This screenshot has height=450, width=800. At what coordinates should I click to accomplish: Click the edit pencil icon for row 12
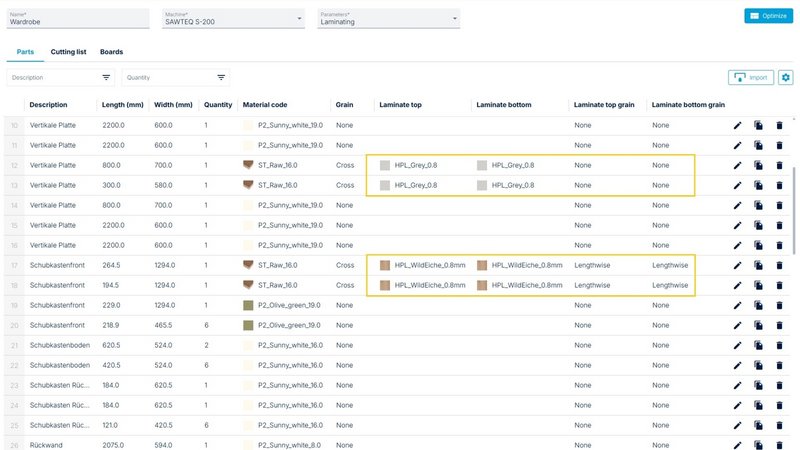[737, 165]
